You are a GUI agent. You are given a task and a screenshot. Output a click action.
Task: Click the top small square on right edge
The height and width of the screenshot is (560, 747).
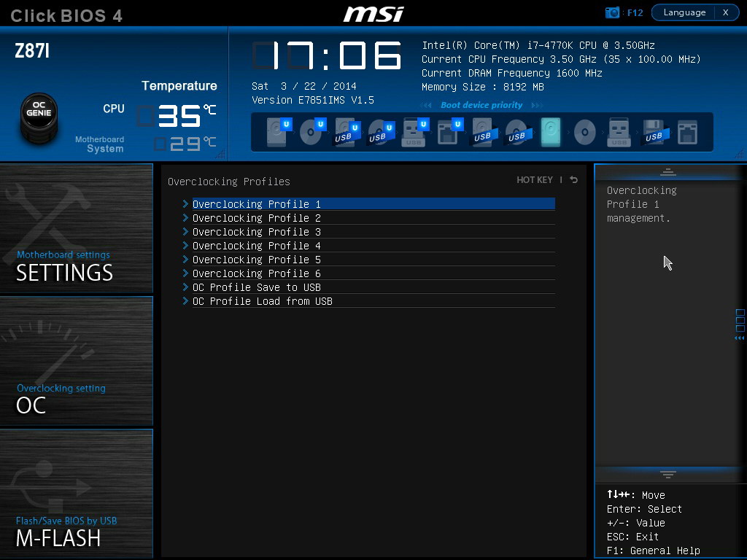tap(740, 313)
